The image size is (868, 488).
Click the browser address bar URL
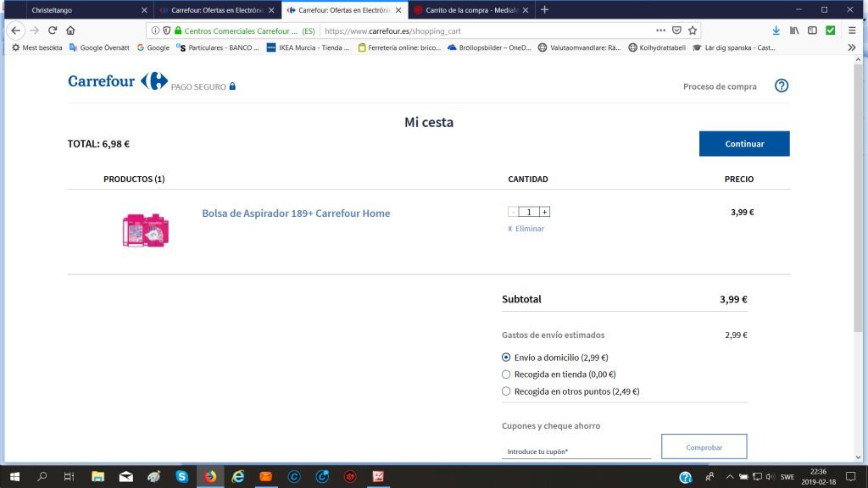click(393, 31)
